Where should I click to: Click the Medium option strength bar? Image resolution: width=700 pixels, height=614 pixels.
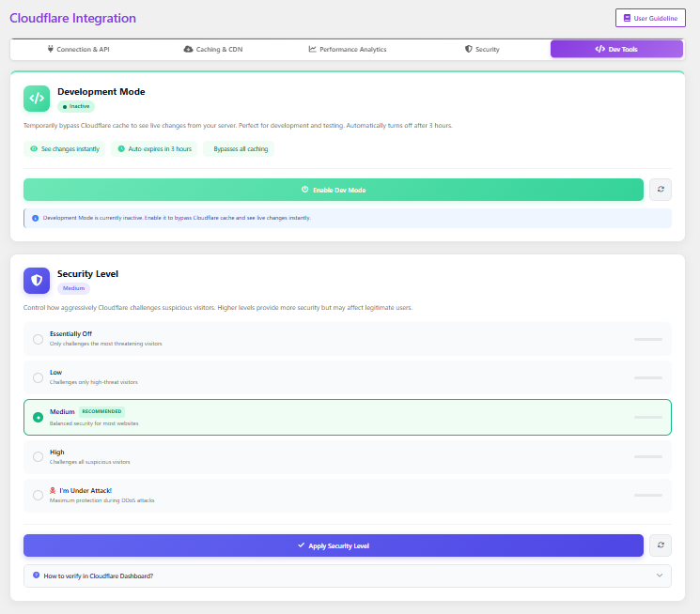click(x=647, y=417)
